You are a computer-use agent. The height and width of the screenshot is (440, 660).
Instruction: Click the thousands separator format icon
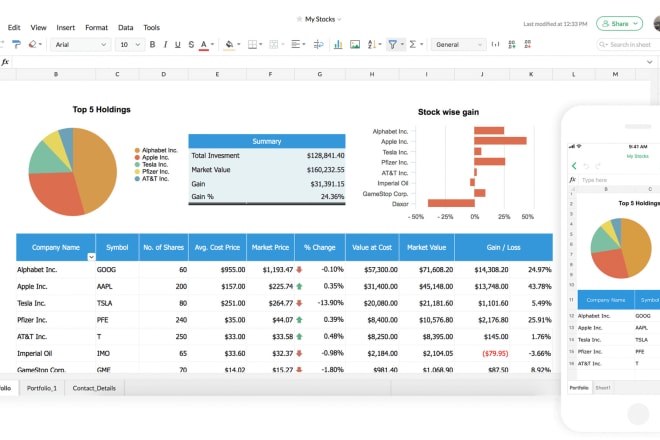click(495, 44)
